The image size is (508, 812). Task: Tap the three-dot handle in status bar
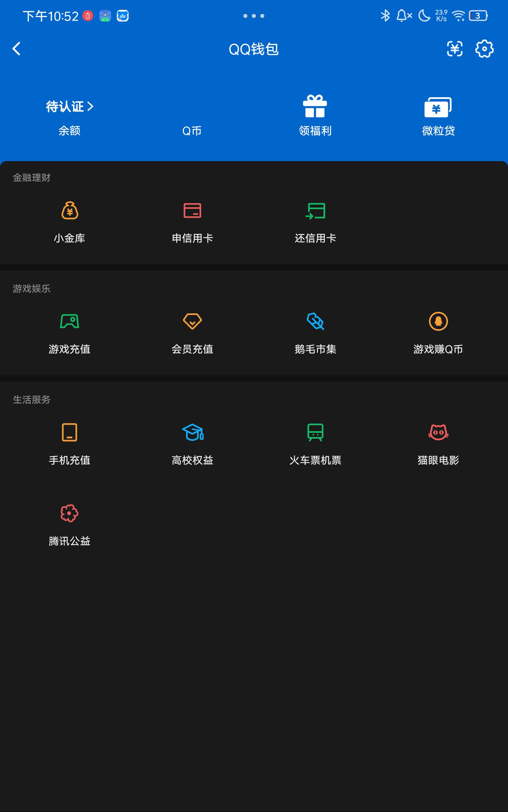(254, 16)
